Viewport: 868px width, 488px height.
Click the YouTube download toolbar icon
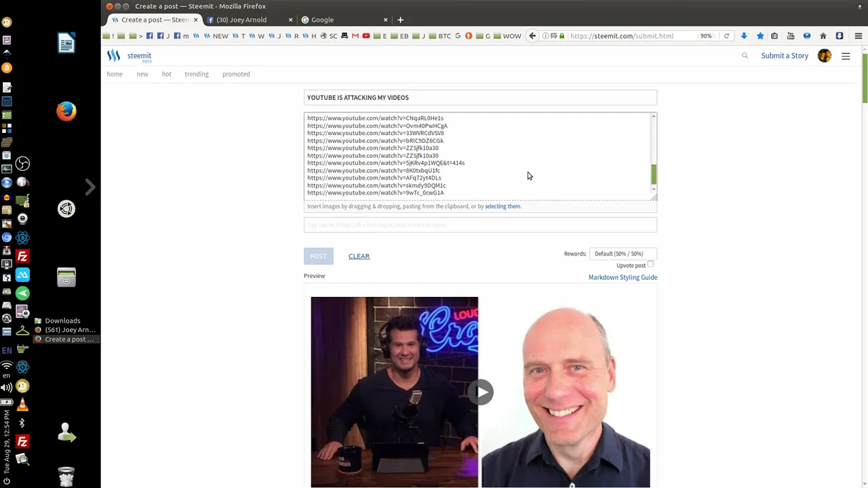click(791, 36)
